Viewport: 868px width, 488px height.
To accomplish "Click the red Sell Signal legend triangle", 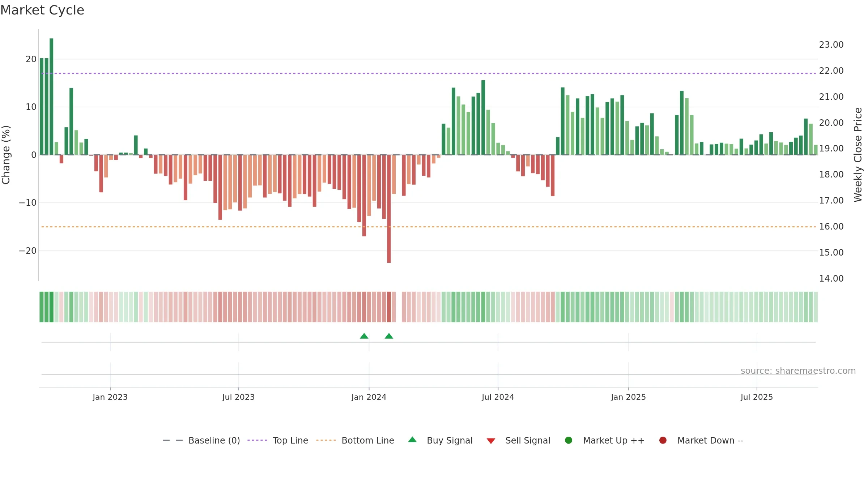I will coord(491,441).
